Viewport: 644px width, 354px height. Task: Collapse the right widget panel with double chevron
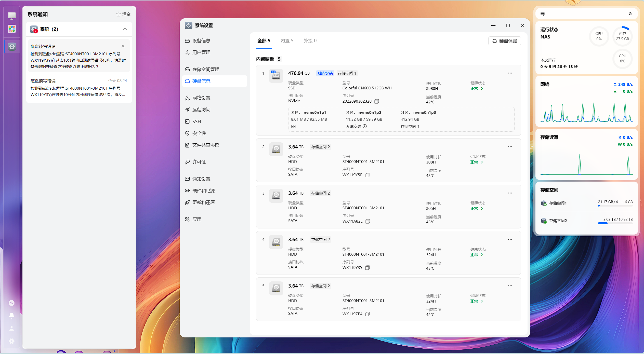[x=630, y=14]
